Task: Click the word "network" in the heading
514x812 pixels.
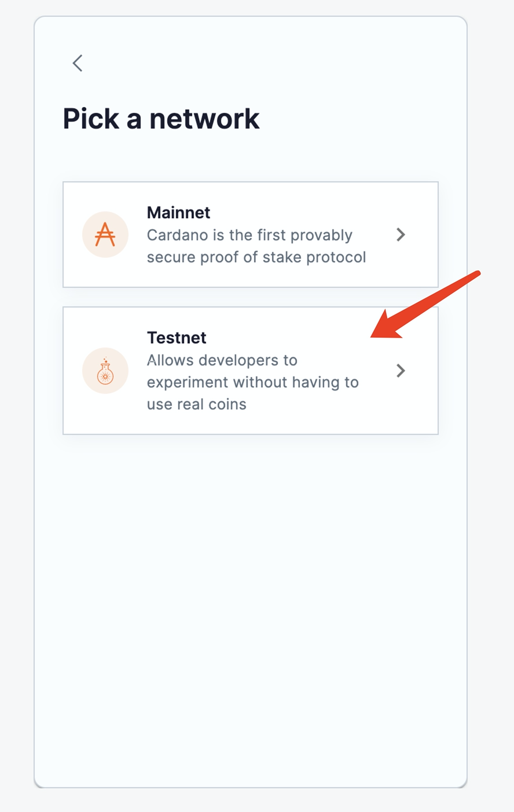Action: click(204, 119)
